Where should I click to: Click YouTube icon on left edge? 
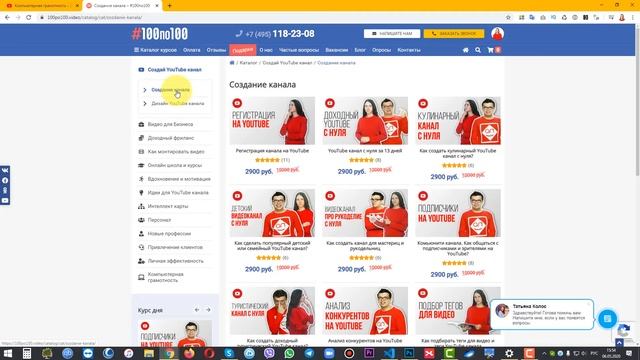(x=5, y=200)
